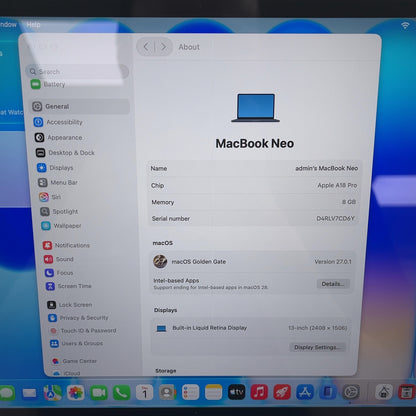Open Calendar from the Dock
The width and height of the screenshot is (416, 416).
point(145,392)
